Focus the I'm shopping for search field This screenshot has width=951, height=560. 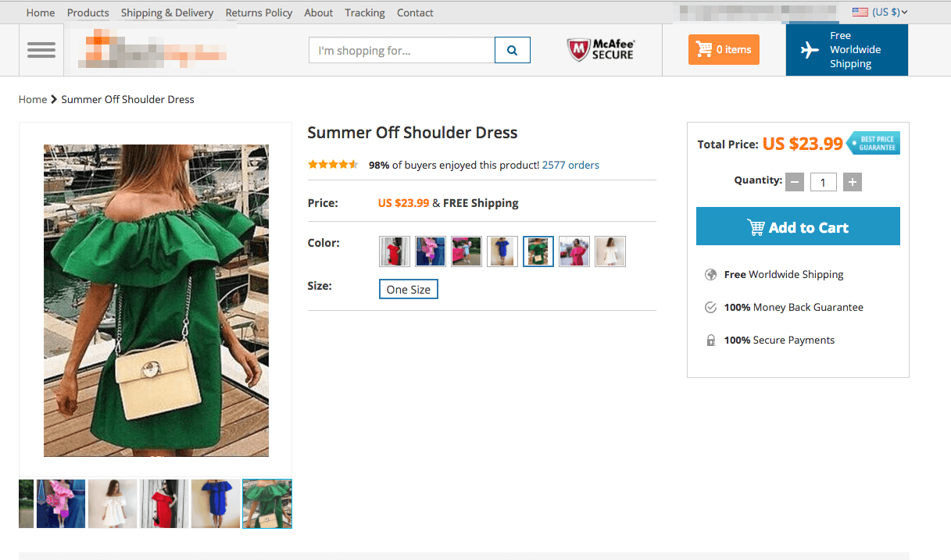402,50
